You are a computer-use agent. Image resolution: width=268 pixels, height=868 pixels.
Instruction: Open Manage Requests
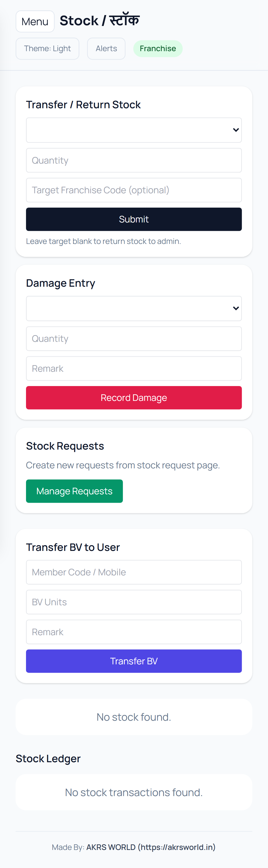(x=74, y=491)
